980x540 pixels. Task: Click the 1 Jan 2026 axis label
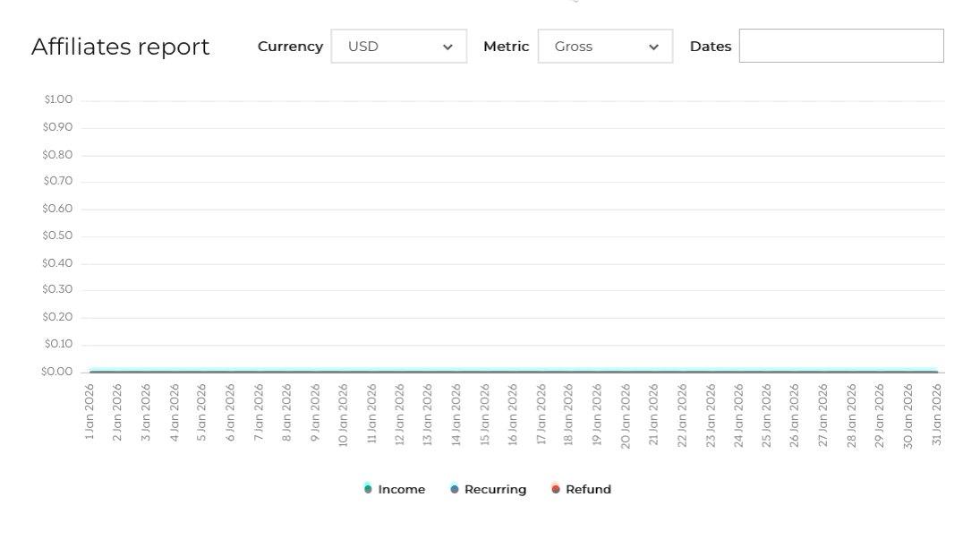point(89,415)
